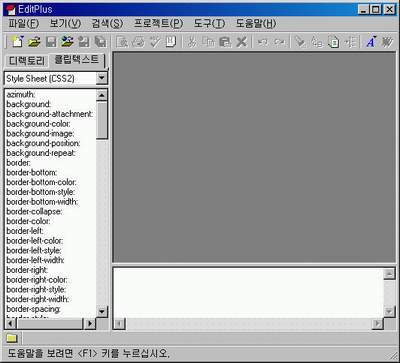Image resolution: width=400 pixels, height=363 pixels.
Task: Select background-attachment: entry
Action: tap(50, 114)
